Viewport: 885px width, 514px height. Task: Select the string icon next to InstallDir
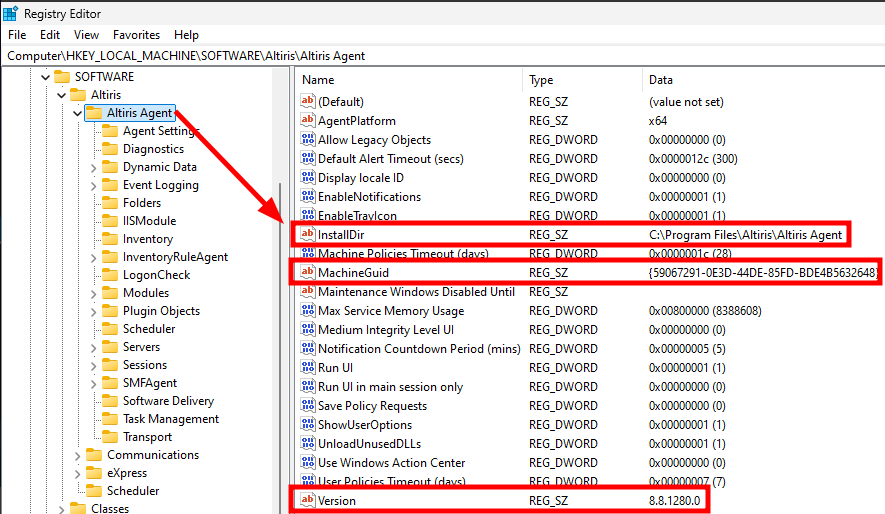click(308, 234)
